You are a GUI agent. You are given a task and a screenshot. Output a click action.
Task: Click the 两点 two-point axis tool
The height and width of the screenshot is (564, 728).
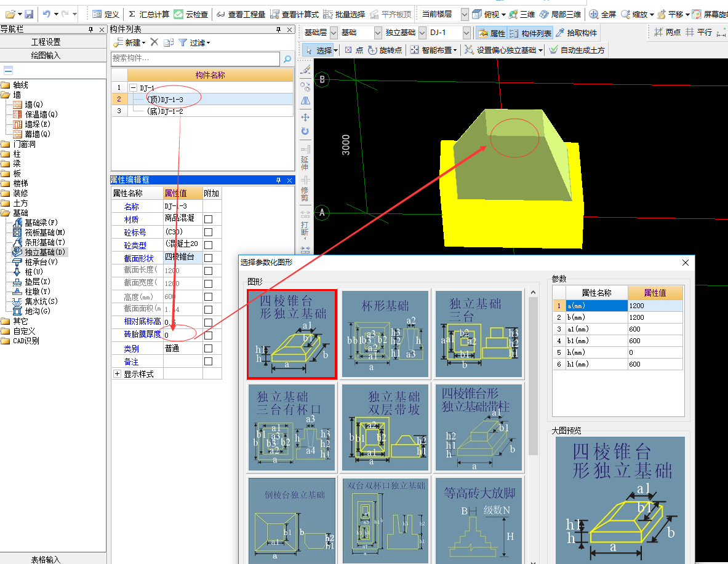667,33
